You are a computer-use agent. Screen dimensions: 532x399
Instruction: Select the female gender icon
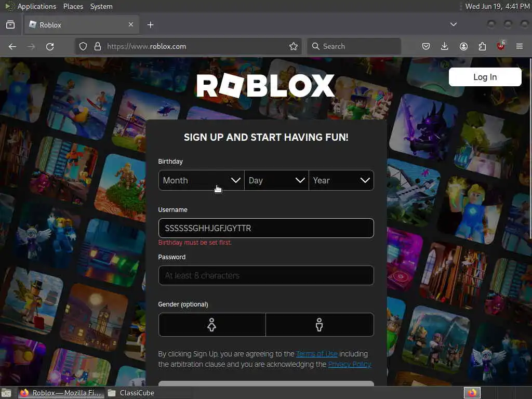click(x=212, y=325)
